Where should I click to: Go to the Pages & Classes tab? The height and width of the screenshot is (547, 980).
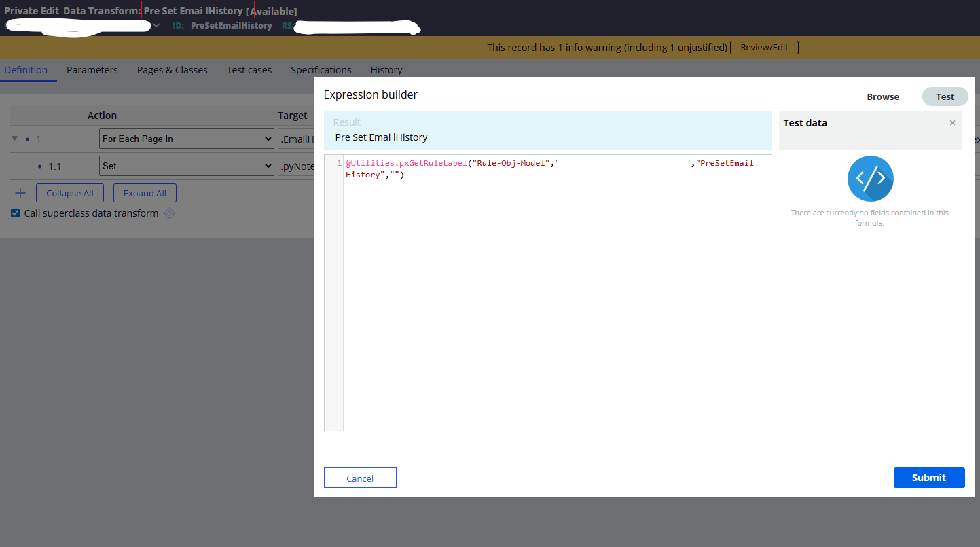point(173,70)
